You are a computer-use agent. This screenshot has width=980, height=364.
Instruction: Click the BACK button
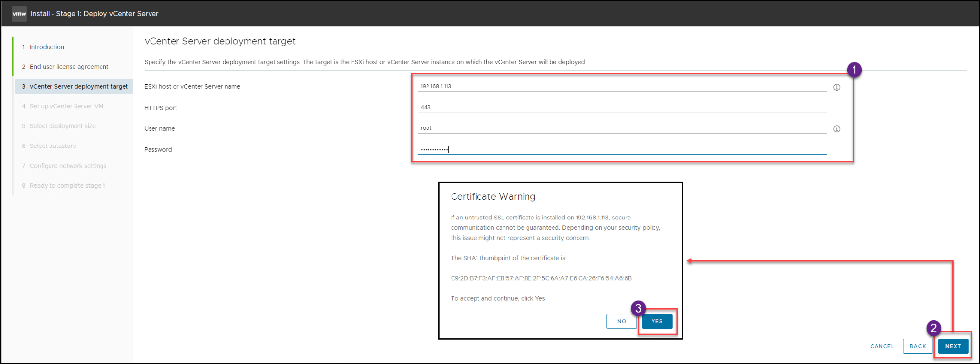pos(918,346)
